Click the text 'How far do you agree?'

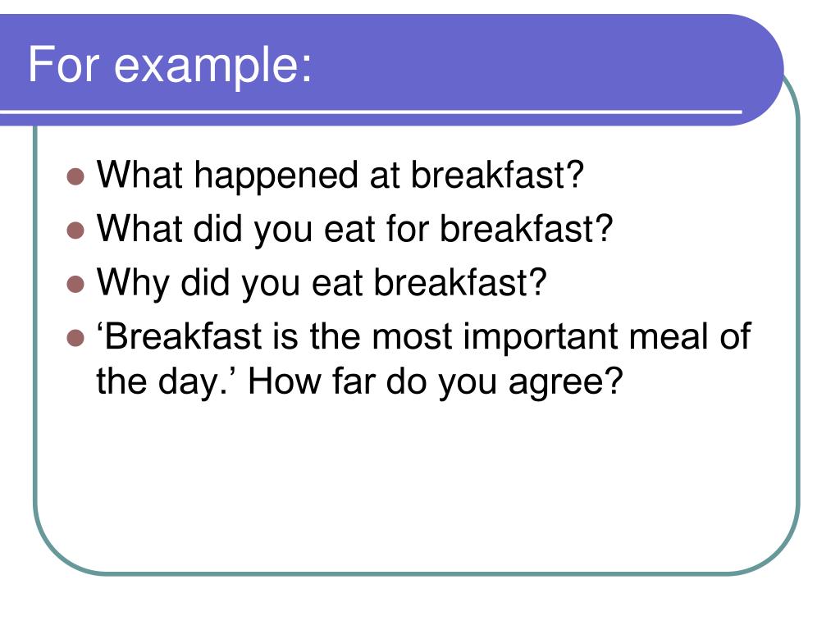[x=436, y=382]
